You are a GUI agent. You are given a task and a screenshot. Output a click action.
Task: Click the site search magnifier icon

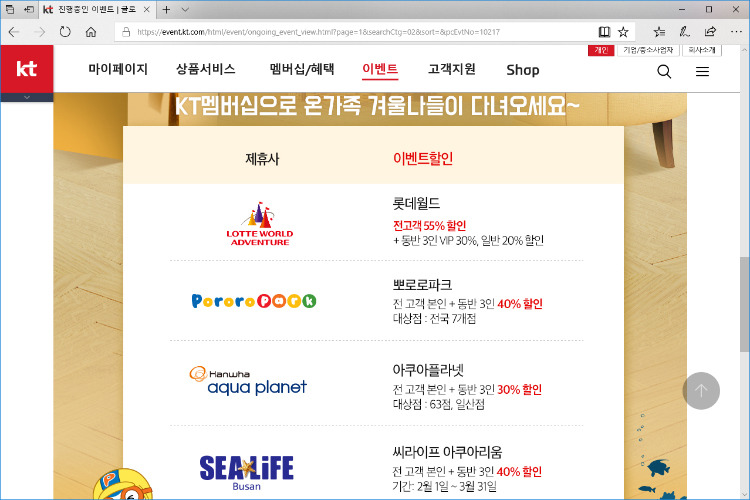point(664,72)
